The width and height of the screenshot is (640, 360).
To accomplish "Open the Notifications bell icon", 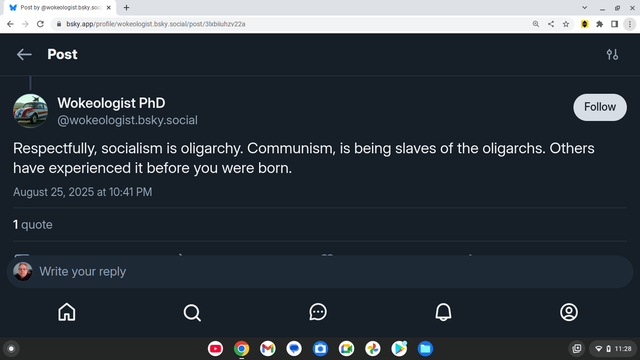I will 443,312.
